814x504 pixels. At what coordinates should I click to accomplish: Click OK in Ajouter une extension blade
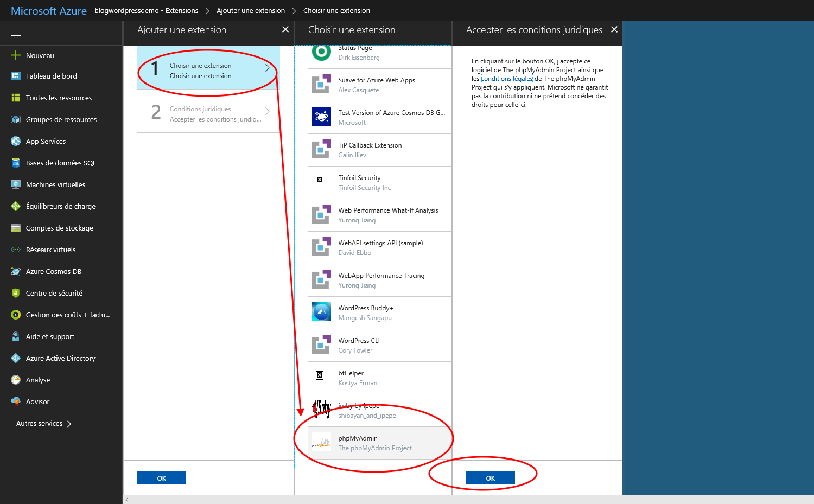(162, 478)
